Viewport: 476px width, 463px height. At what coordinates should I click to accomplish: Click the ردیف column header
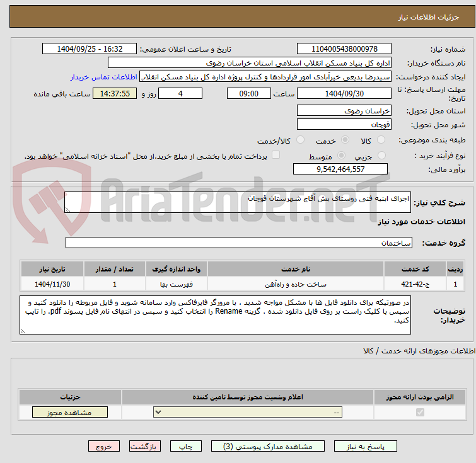pos(455,269)
